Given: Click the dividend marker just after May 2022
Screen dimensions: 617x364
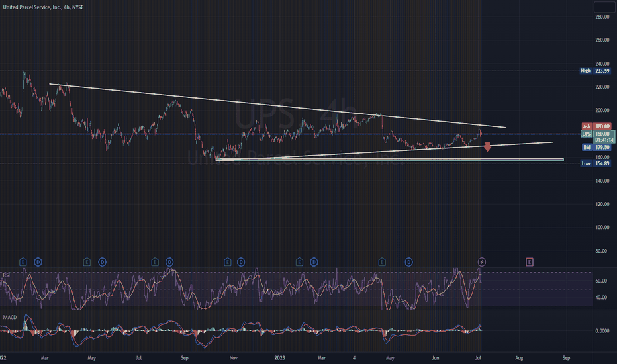Looking at the screenshot, I should click(103, 262).
